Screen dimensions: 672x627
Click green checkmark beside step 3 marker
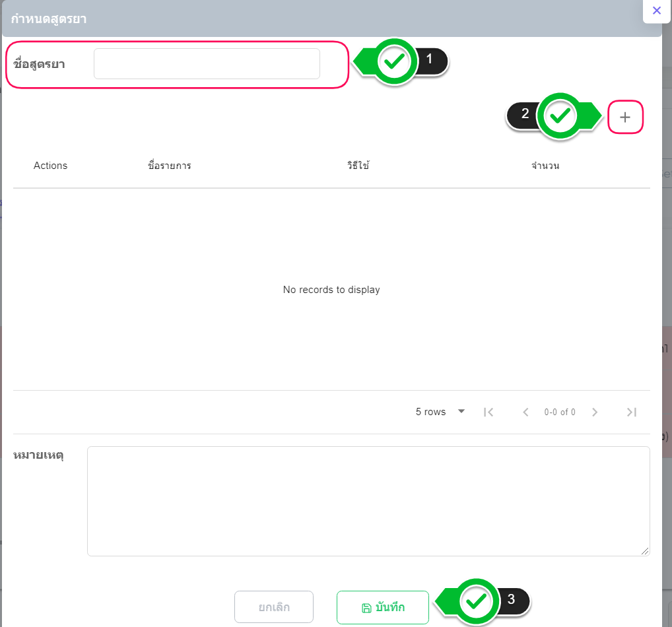coord(477,601)
